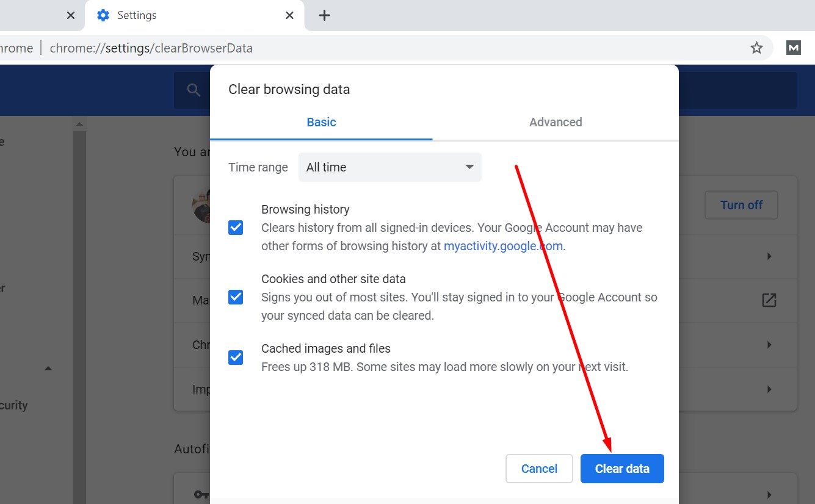Toggle Cookies and other site data checkbox
This screenshot has width=815, height=504.
236,297
